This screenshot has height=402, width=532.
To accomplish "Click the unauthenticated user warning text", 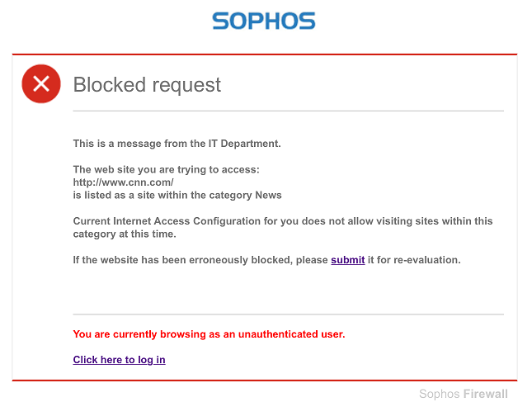I will pos(209,334).
